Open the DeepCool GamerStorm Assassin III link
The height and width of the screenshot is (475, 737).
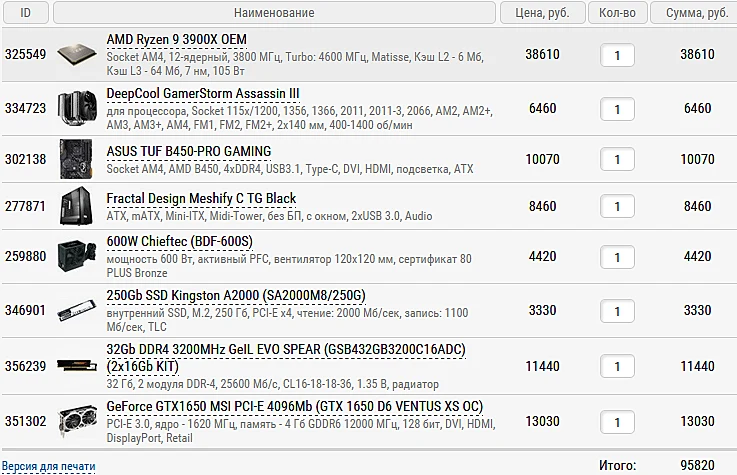pyautogui.click(x=203, y=93)
